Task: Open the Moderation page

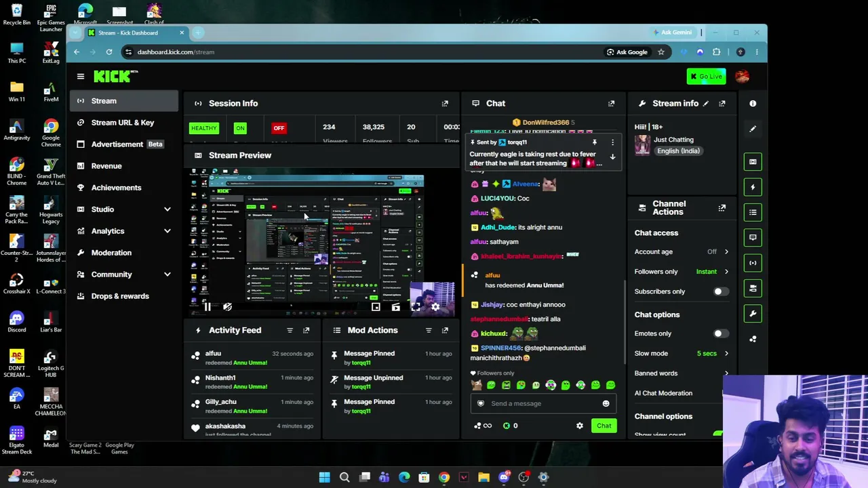Action: [x=123, y=253]
